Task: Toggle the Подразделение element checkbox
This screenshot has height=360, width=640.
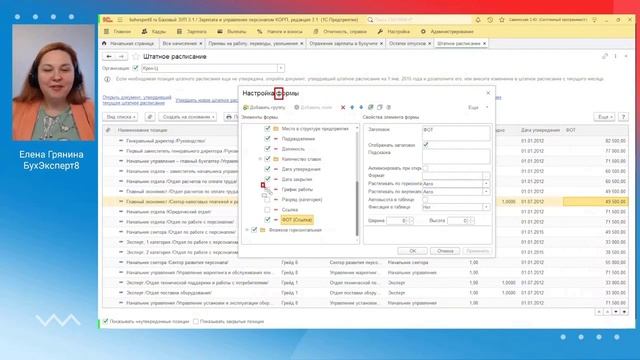Action: pos(267,139)
